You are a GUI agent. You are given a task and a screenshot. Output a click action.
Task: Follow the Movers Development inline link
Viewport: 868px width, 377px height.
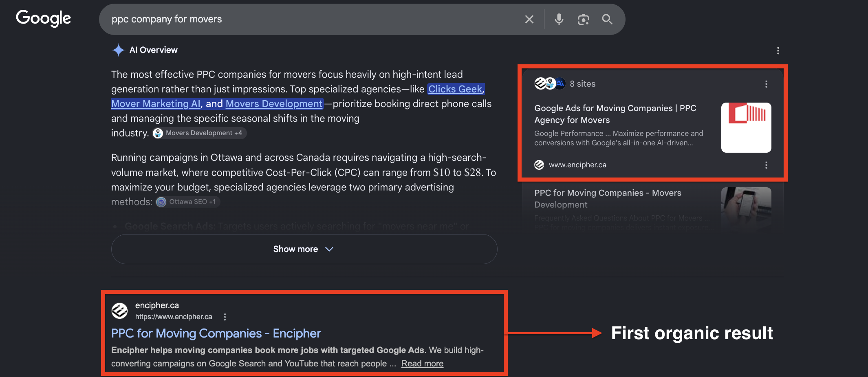point(274,104)
